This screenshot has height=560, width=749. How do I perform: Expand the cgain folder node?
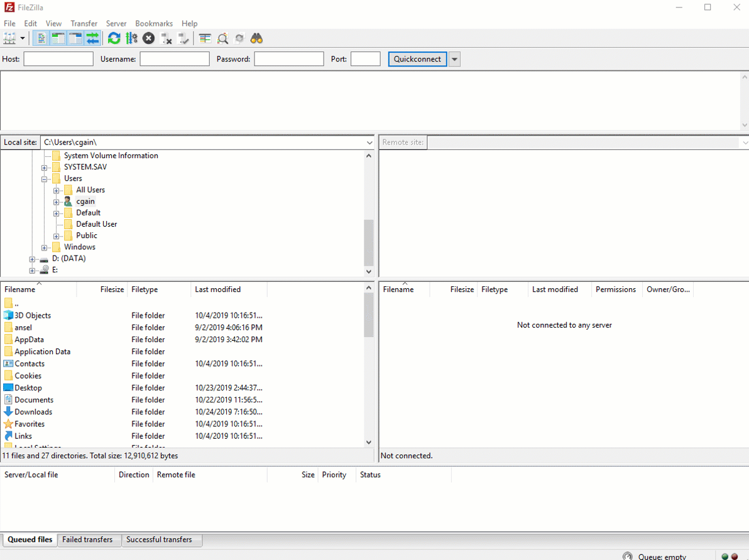[x=56, y=202]
